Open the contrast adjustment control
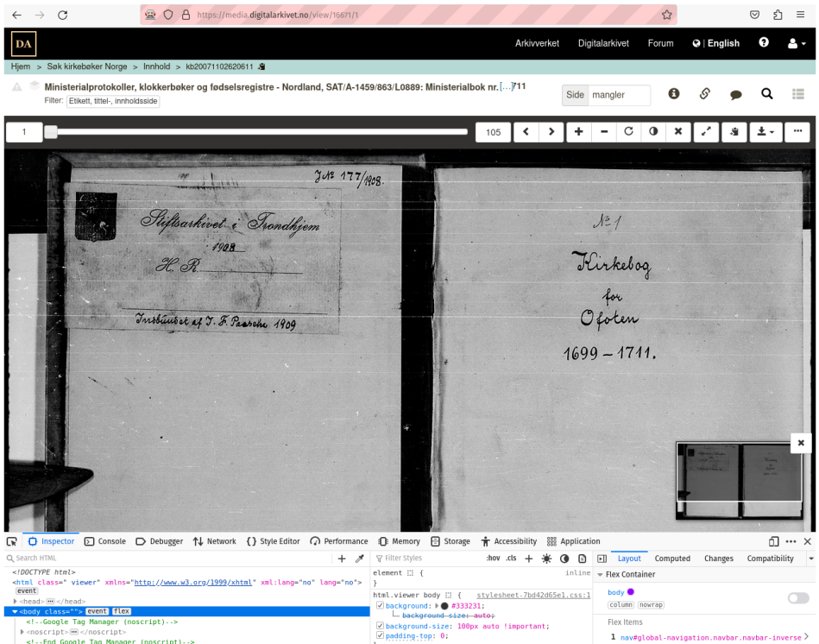The width and height of the screenshot is (819, 644). click(x=653, y=131)
